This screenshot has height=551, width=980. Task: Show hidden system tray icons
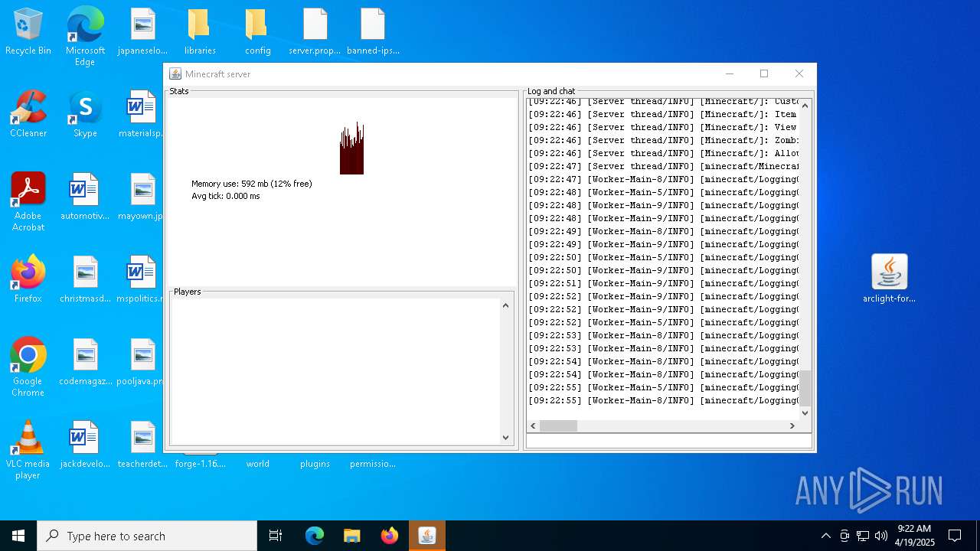tap(825, 536)
